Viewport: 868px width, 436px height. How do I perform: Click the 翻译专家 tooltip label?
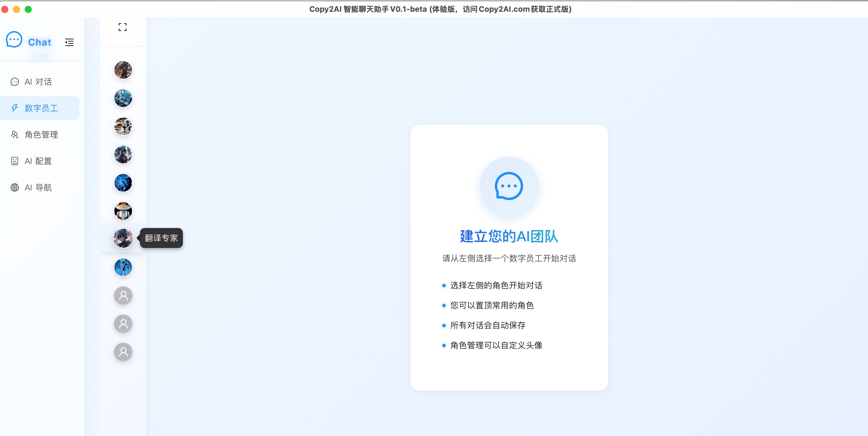click(x=161, y=238)
